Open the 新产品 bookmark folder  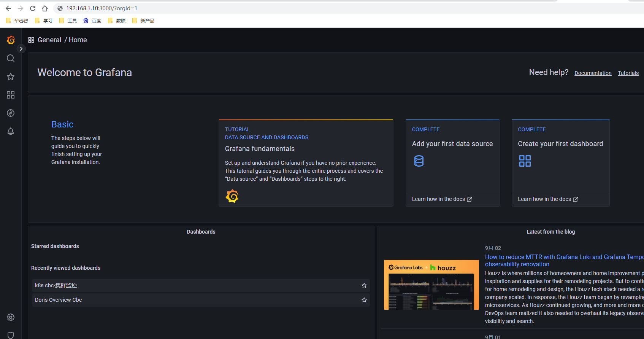click(x=143, y=21)
